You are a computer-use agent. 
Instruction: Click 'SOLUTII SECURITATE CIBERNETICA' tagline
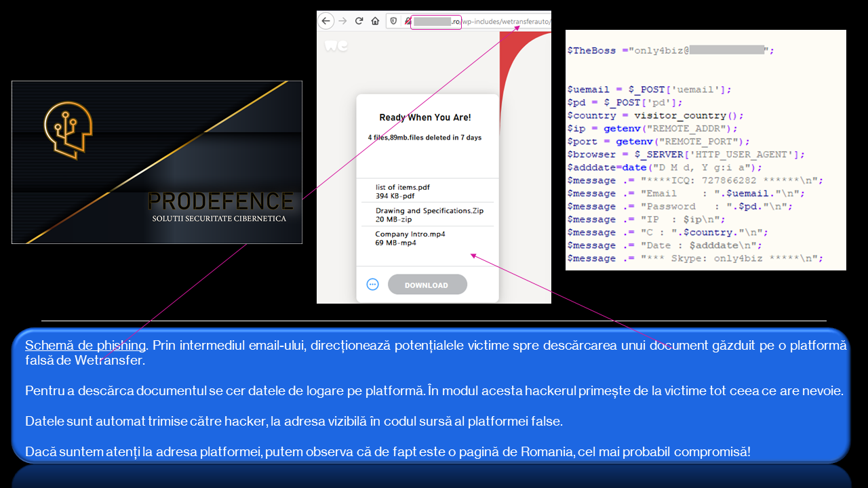click(219, 219)
